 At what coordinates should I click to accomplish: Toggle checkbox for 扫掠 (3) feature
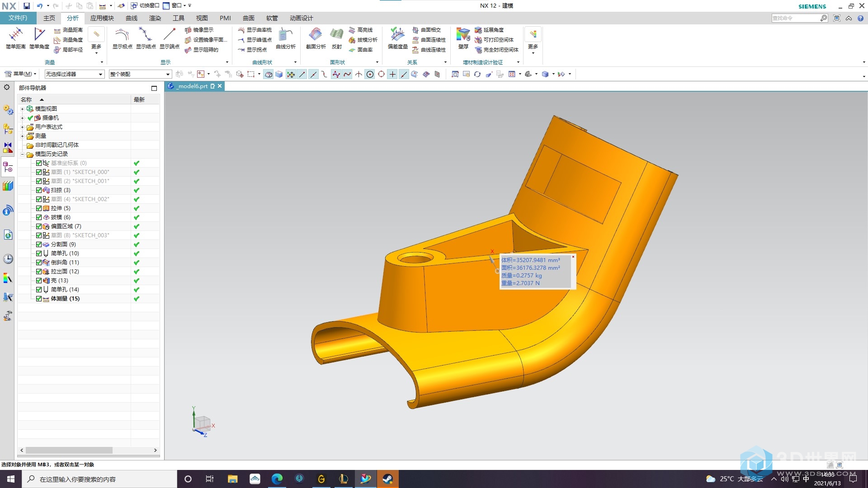pyautogui.click(x=39, y=190)
